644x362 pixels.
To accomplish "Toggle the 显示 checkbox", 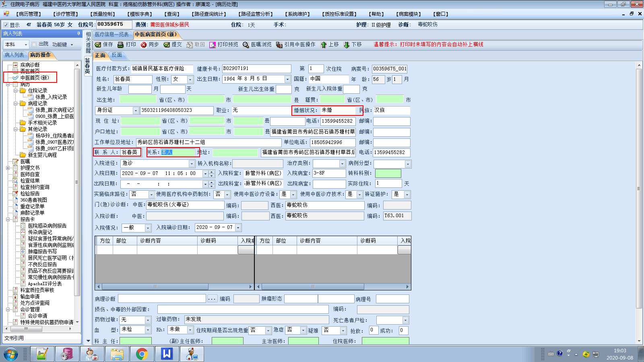I will point(6,25).
